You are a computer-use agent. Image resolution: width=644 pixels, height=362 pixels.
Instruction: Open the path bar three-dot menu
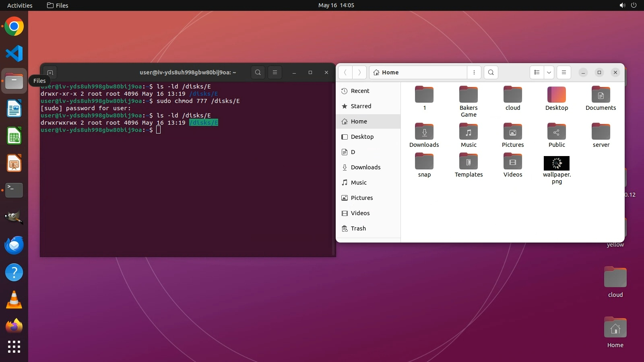474,72
